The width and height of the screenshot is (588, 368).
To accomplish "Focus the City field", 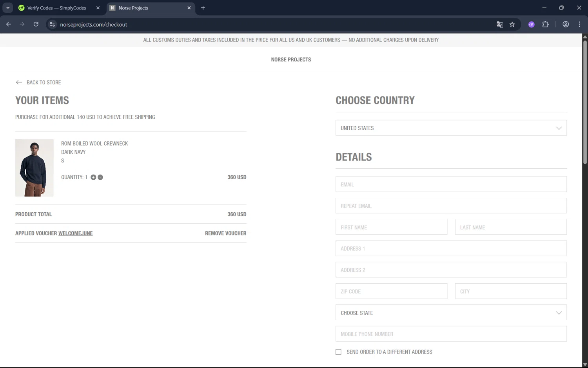I will (x=511, y=291).
